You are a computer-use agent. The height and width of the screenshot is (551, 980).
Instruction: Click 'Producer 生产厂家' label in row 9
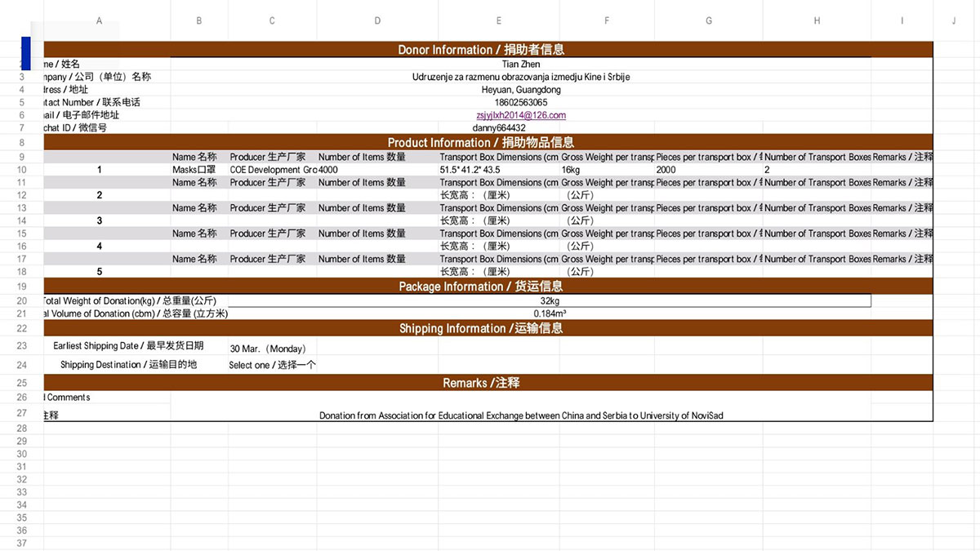coord(268,157)
